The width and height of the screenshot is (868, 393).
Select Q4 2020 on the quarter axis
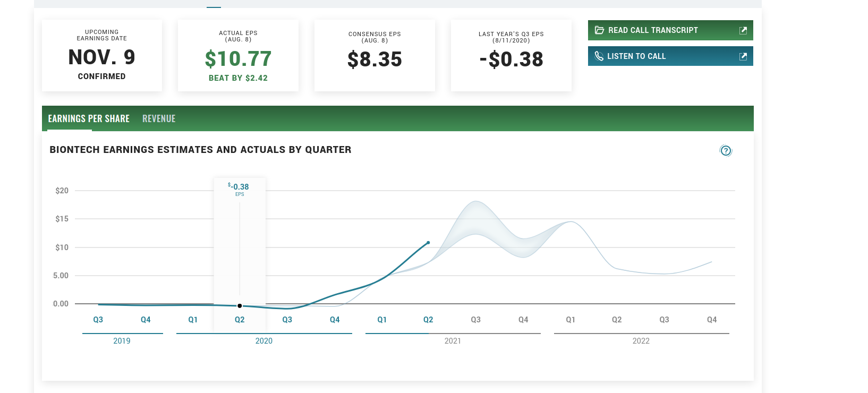click(x=335, y=320)
